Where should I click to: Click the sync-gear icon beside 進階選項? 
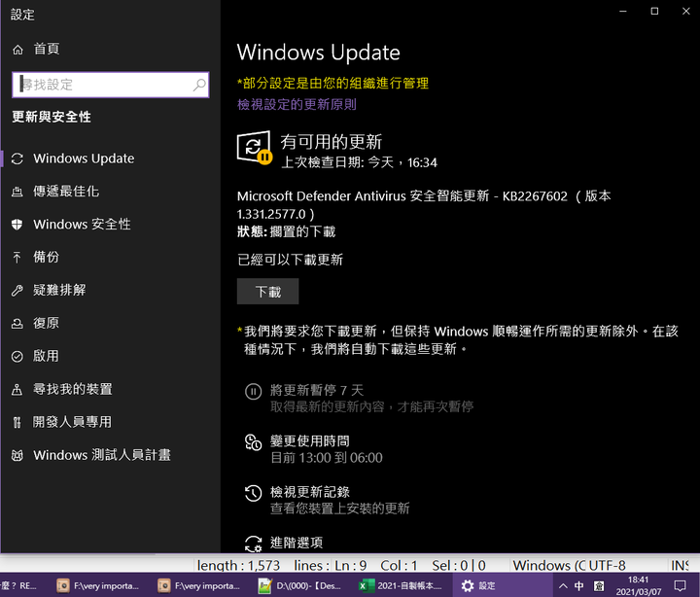253,544
